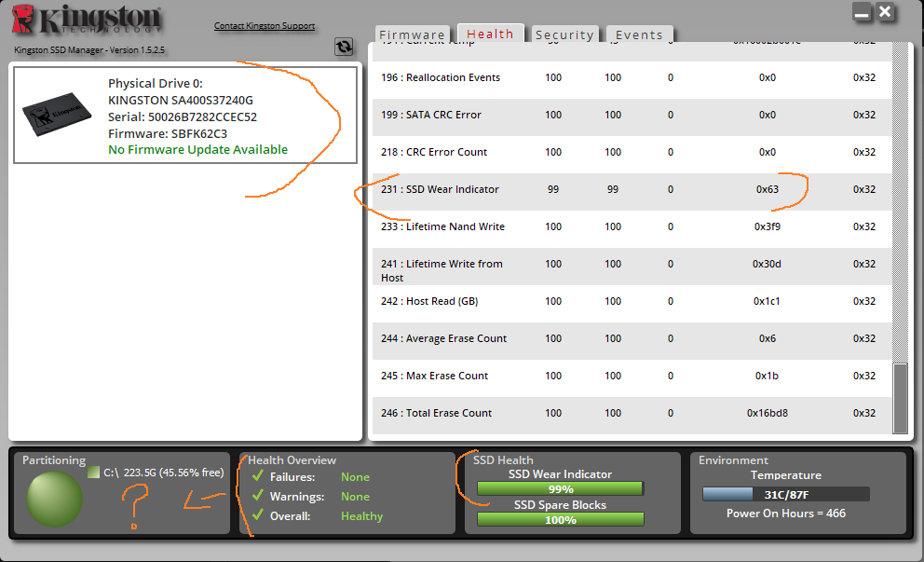924x562 pixels.
Task: Click the Warnings green checkmark icon
Action: (x=257, y=496)
